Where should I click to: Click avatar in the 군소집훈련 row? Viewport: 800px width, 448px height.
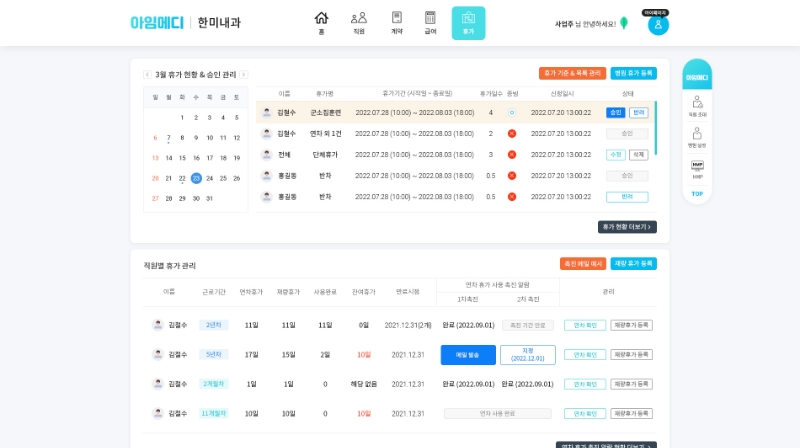266,112
